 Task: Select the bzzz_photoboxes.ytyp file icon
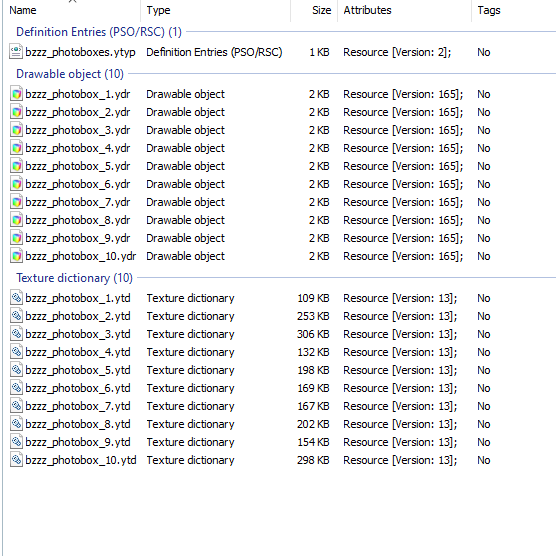tap(16, 52)
